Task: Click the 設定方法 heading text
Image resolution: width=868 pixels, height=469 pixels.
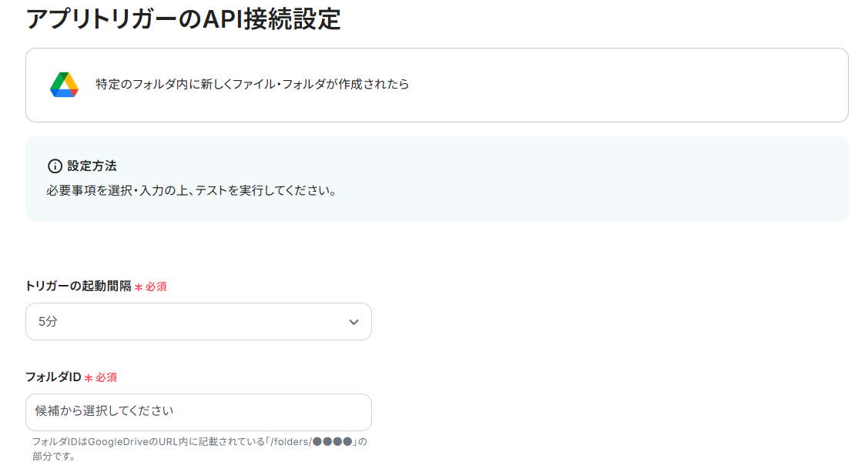Action: tap(92, 166)
